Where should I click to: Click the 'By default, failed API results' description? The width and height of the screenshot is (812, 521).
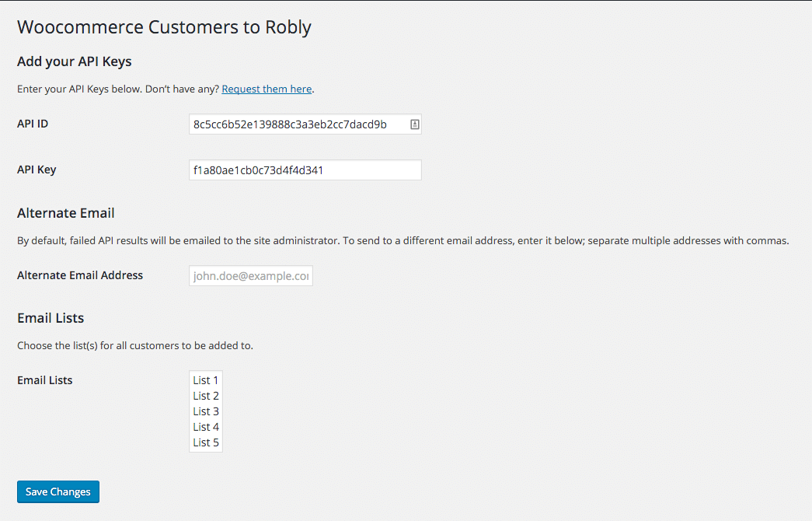coord(403,240)
